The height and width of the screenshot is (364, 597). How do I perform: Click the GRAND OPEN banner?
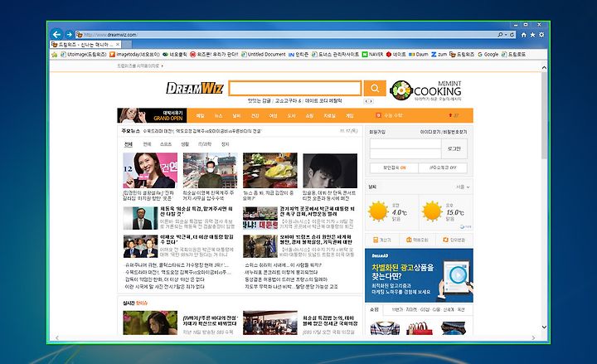152,115
